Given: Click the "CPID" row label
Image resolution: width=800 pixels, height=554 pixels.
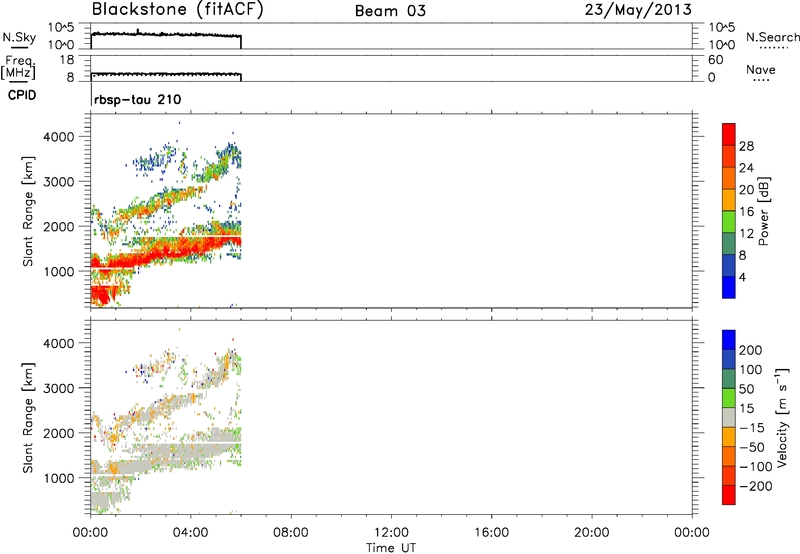Looking at the screenshot, I should click(x=22, y=95).
